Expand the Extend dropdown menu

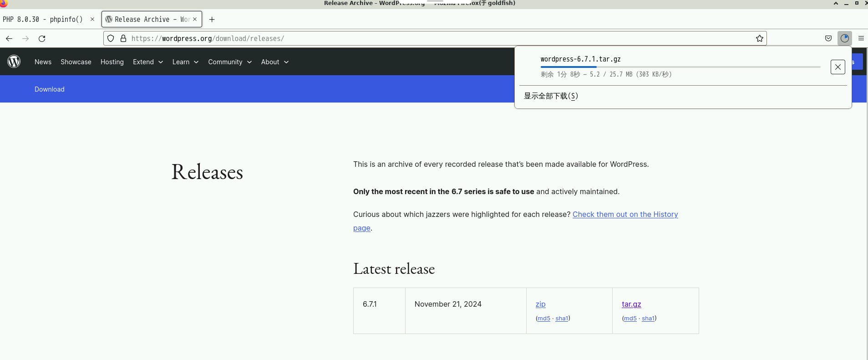coord(148,62)
